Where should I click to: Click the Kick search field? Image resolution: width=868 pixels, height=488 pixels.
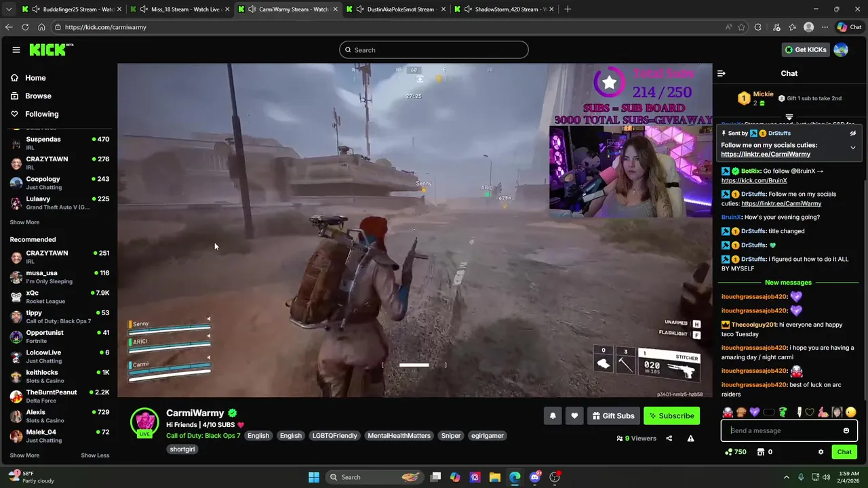pos(434,49)
